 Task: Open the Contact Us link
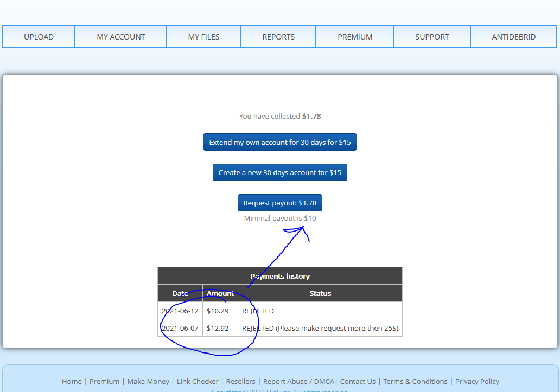358,381
